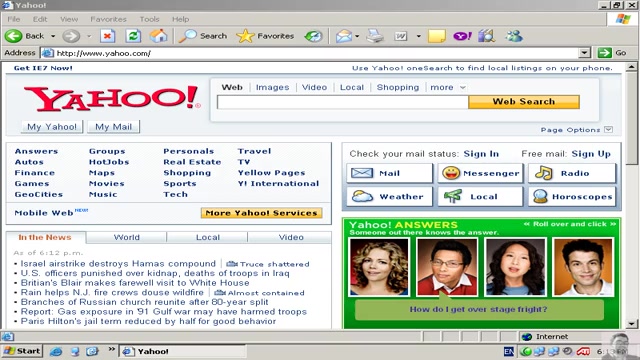Screen dimensions: 640x360
Task: Select the Shopping search tab
Action: click(398, 87)
